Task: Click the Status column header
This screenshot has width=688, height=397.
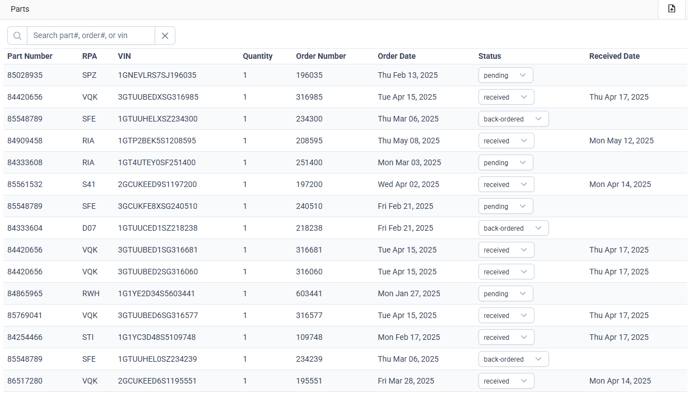Action: point(490,56)
